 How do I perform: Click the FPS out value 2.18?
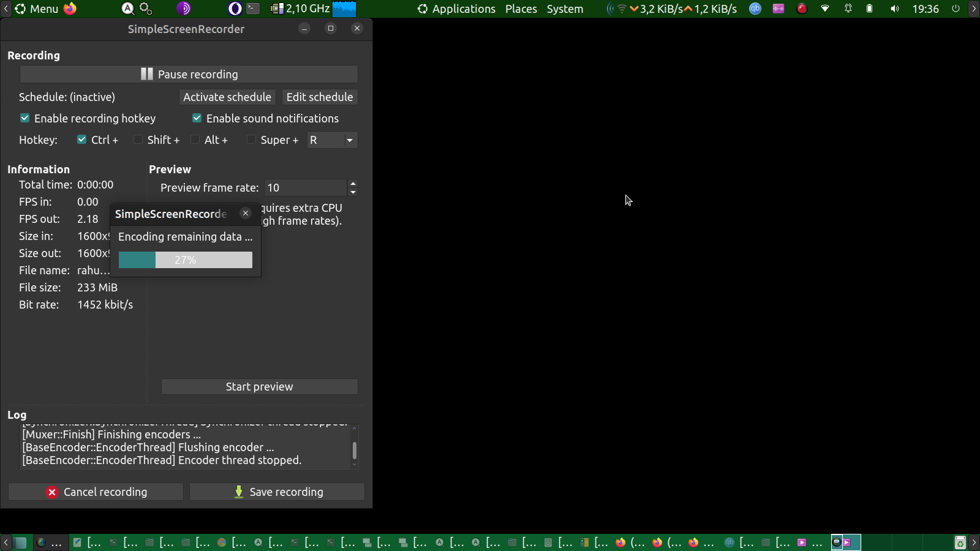88,219
